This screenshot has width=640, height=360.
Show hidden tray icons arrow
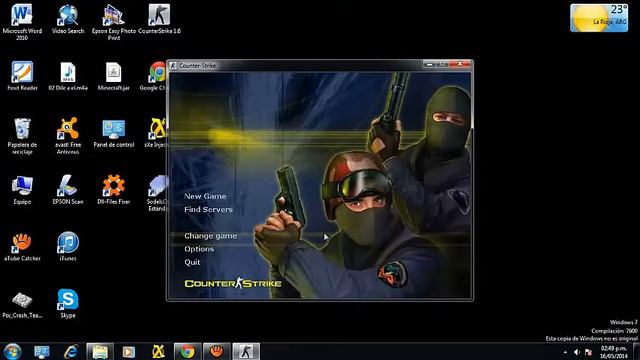coord(565,352)
